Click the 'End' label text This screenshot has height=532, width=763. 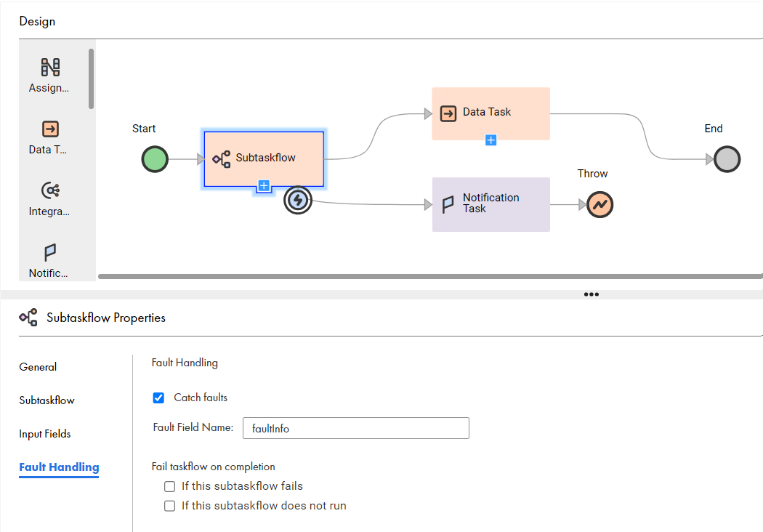(714, 129)
